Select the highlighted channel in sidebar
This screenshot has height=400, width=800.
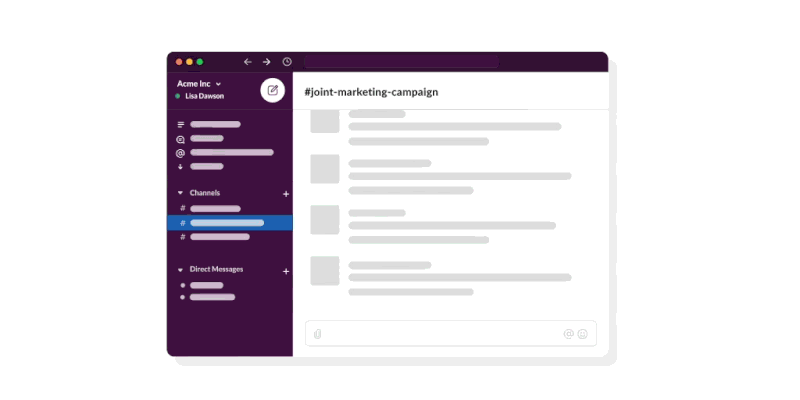pos(228,223)
